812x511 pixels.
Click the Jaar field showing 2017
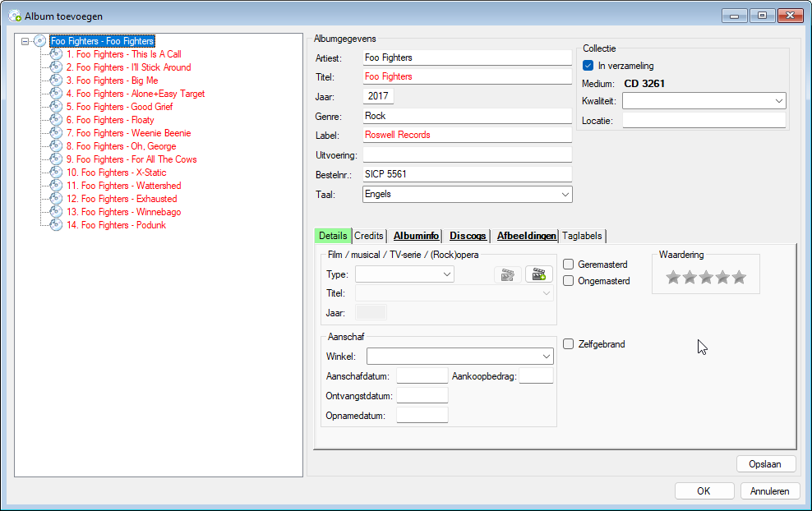click(x=378, y=96)
